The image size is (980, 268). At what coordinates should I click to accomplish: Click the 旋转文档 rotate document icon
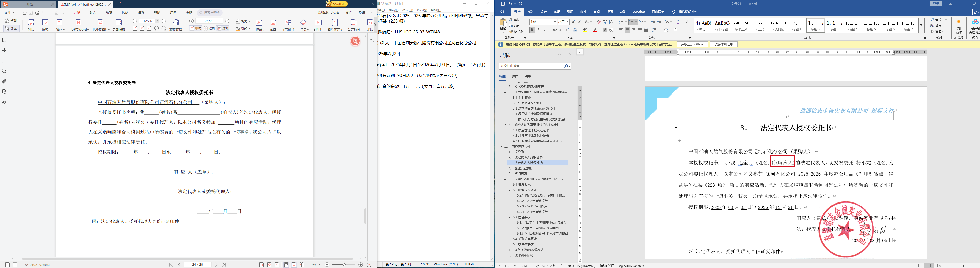pyautogui.click(x=175, y=25)
